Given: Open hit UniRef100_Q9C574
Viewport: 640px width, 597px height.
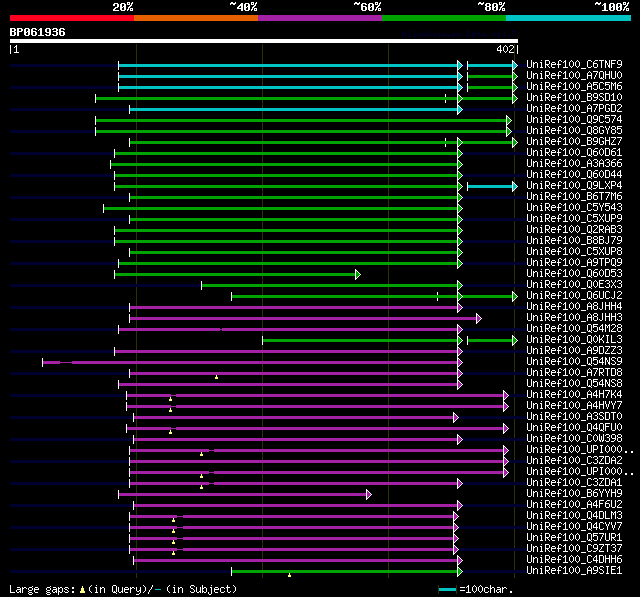Looking at the screenshot, I should click(x=574, y=120).
